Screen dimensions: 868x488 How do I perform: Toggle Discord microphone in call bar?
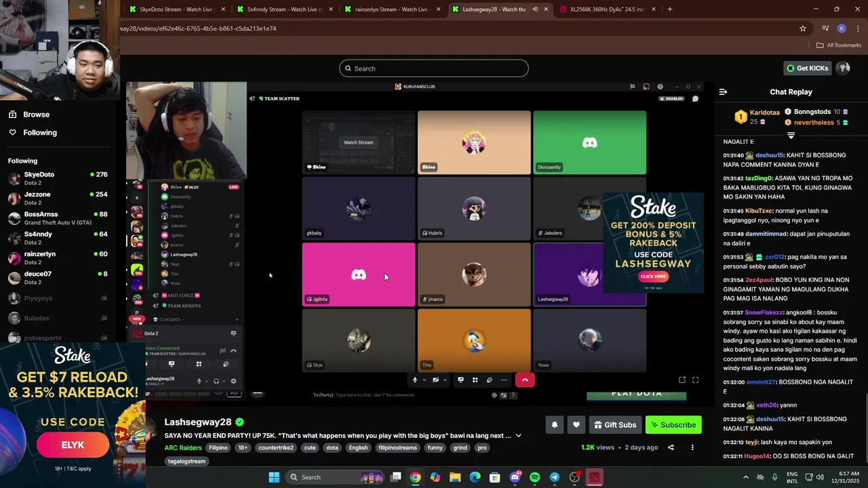(x=415, y=380)
